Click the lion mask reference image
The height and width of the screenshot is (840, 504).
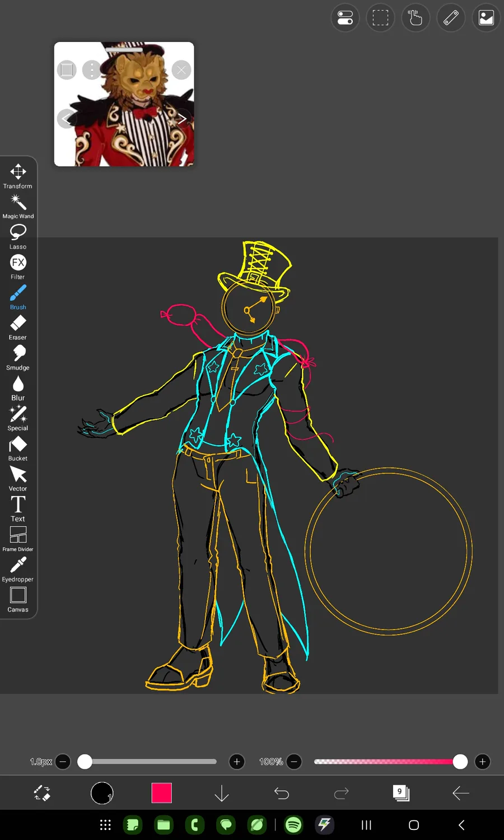[124, 104]
